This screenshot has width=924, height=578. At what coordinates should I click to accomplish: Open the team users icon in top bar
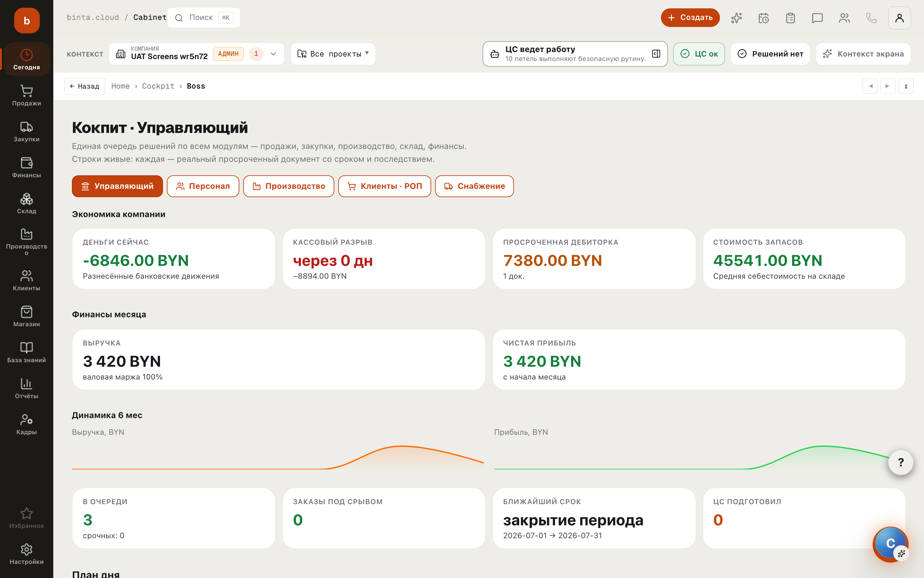point(844,18)
